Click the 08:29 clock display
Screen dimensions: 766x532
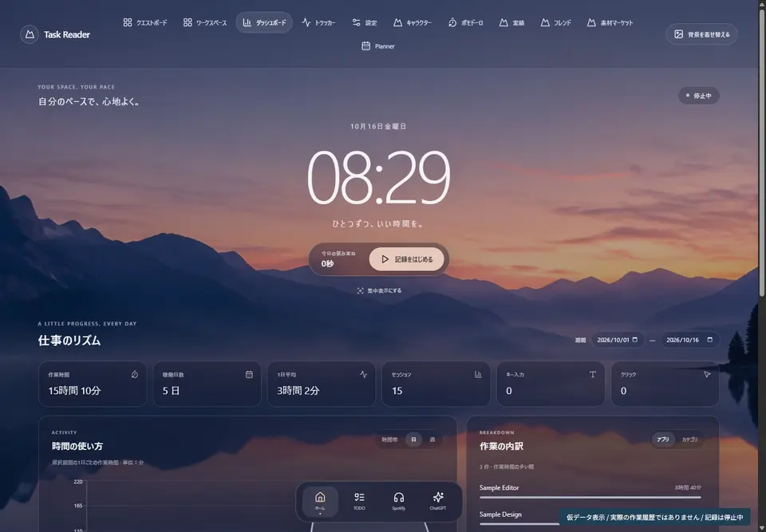[x=378, y=178]
